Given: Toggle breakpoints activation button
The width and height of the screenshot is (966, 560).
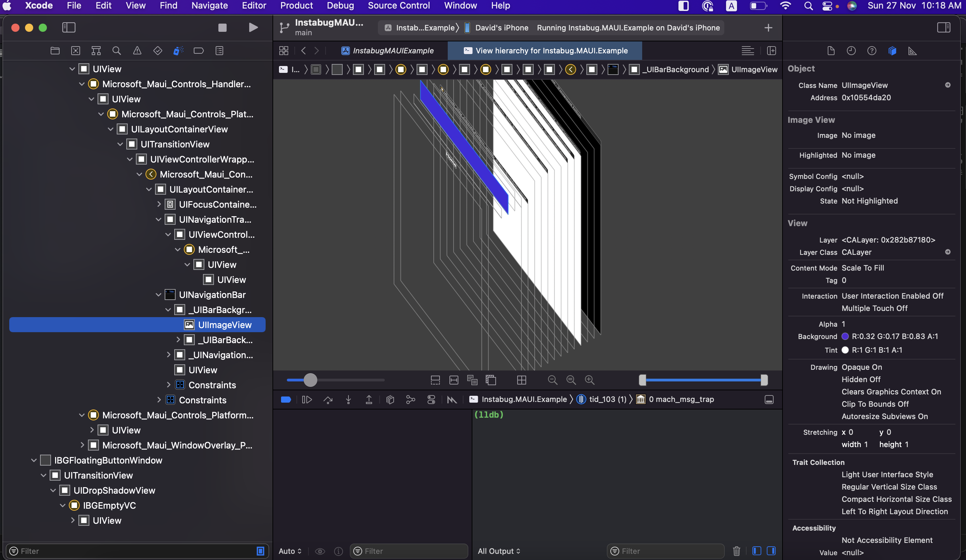Looking at the screenshot, I should [x=286, y=400].
